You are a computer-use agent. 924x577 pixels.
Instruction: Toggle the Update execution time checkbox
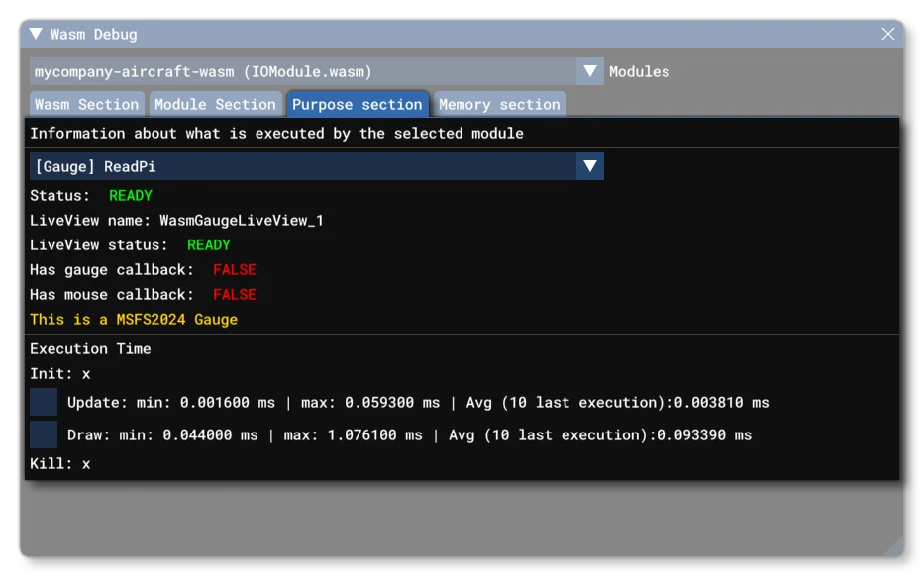(44, 402)
